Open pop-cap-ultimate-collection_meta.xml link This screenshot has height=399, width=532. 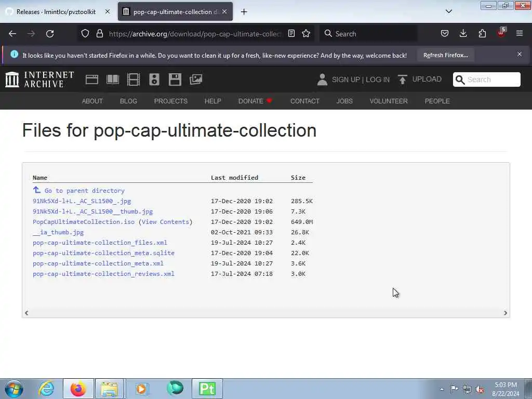(x=98, y=263)
